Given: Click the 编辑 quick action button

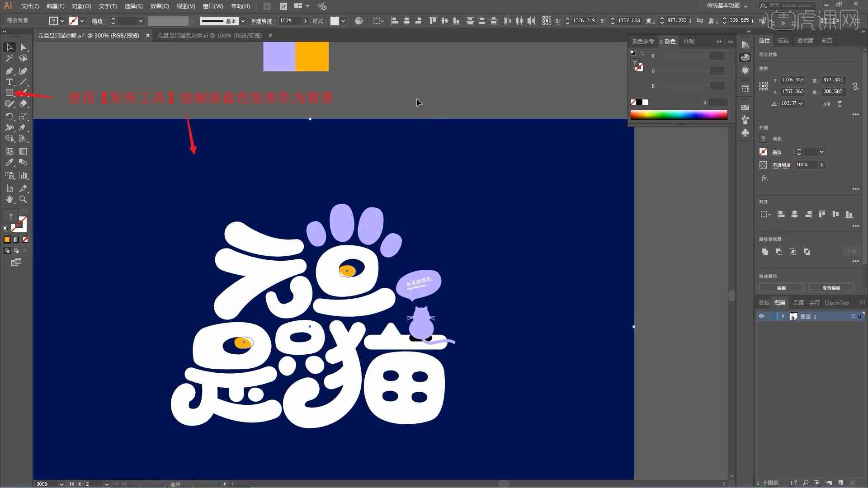Looking at the screenshot, I should tap(782, 288).
